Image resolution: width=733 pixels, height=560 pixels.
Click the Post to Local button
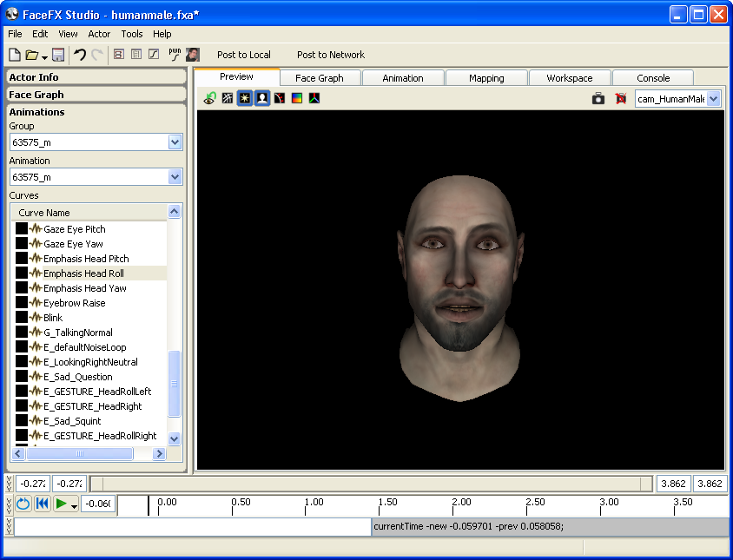[243, 55]
